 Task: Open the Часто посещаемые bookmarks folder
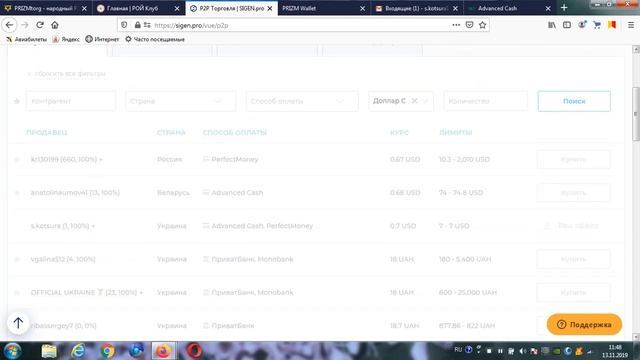(155, 39)
